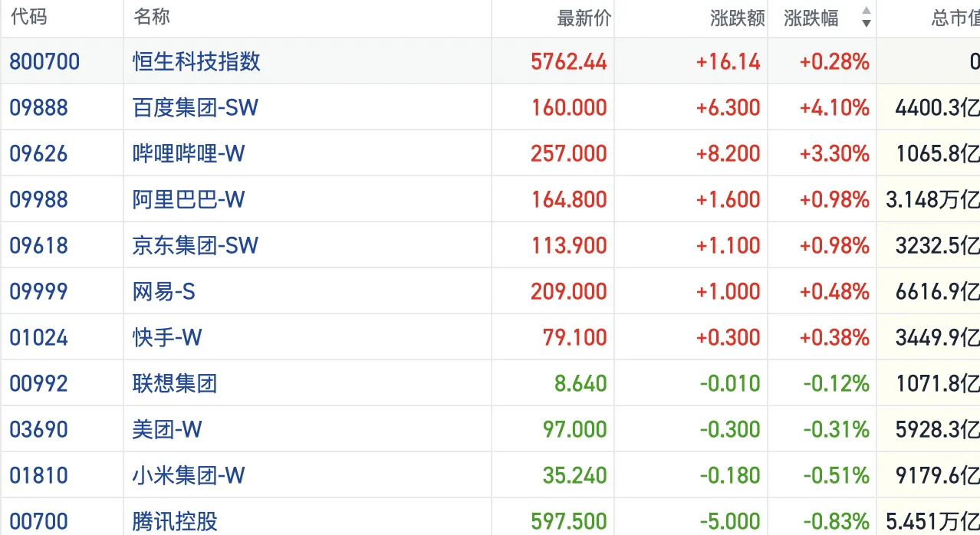Viewport: 980px width, 535px height.
Task: Click stock code 00700
Action: point(38,521)
